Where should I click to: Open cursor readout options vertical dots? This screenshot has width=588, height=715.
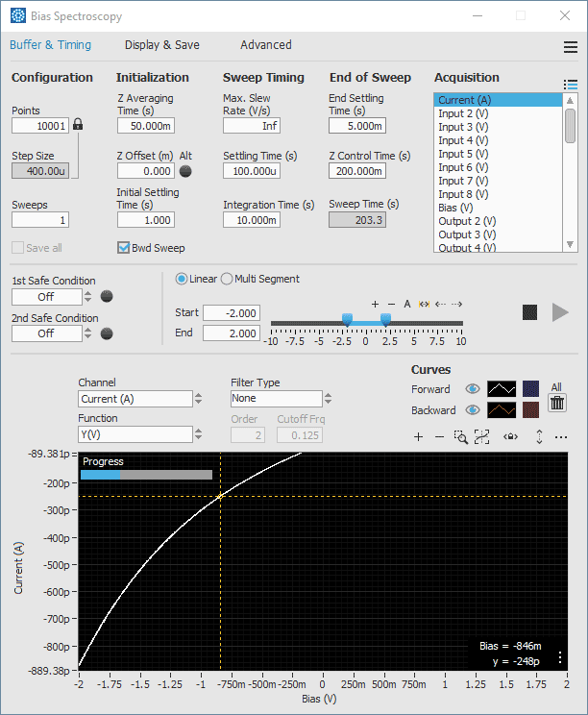560,657
